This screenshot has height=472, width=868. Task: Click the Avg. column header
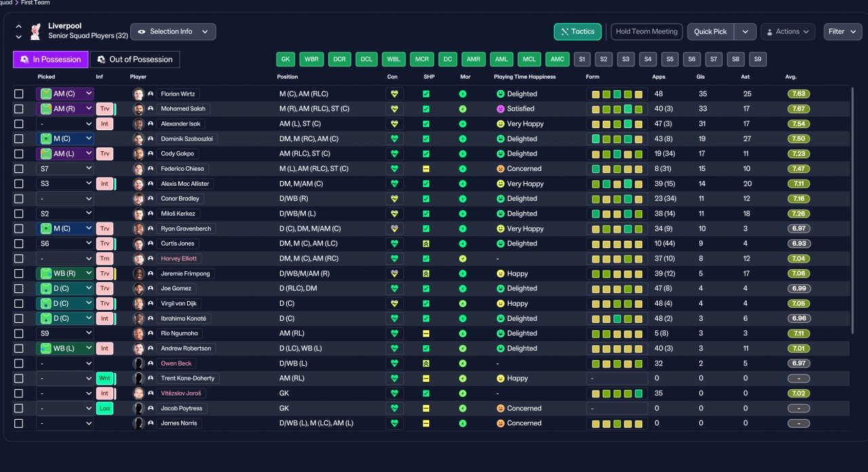791,77
